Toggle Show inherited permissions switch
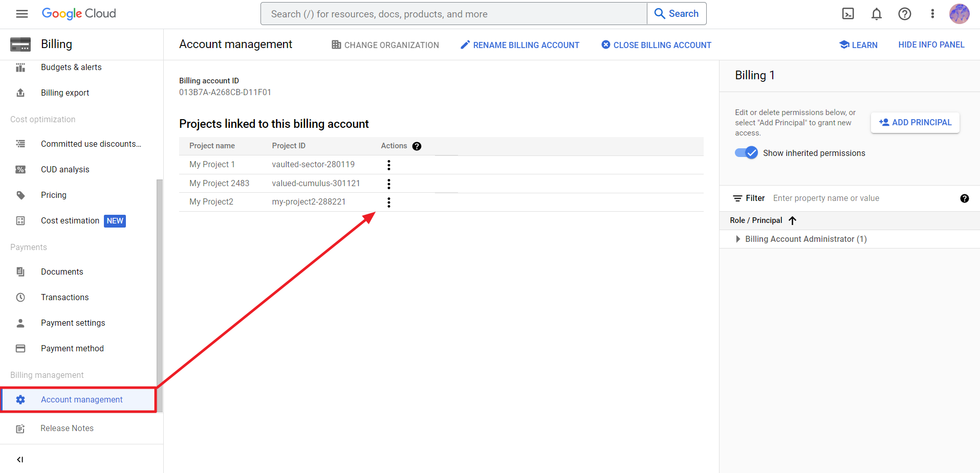Image resolution: width=980 pixels, height=473 pixels. tap(746, 153)
